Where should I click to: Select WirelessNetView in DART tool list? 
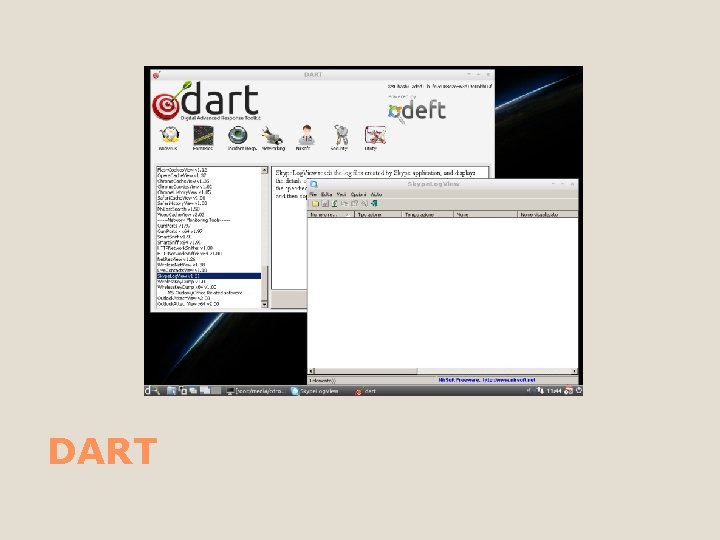(x=181, y=265)
